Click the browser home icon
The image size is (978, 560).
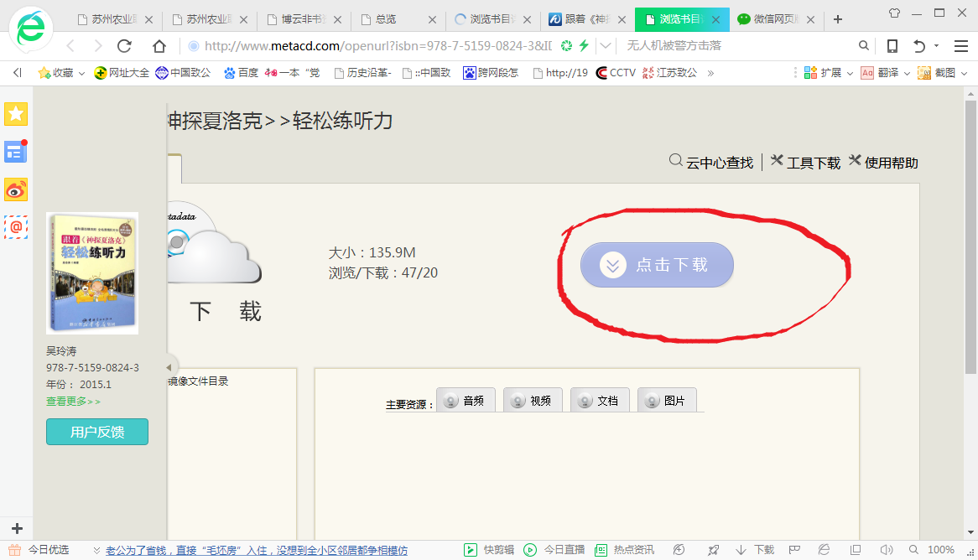tap(159, 46)
